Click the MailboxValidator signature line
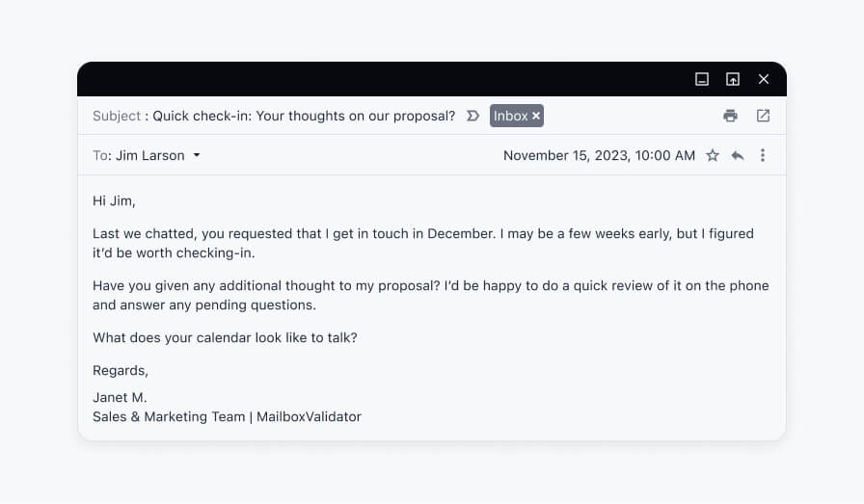 227,416
